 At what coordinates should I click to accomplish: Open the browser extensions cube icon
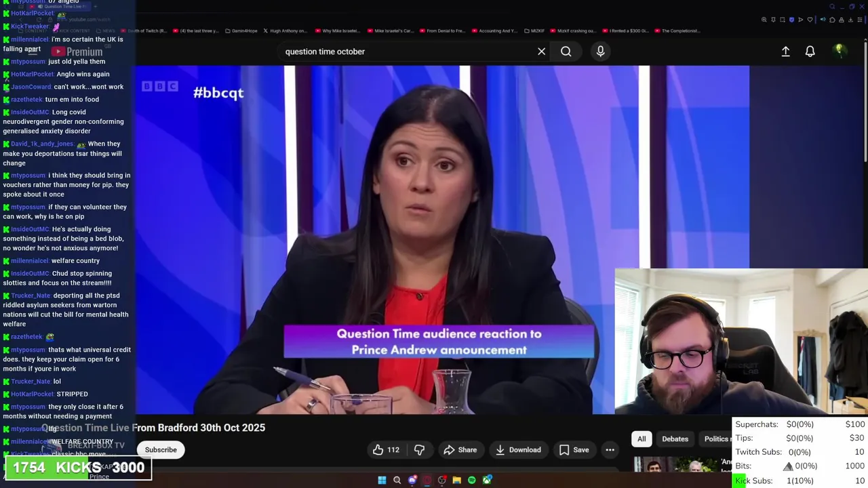coord(832,20)
